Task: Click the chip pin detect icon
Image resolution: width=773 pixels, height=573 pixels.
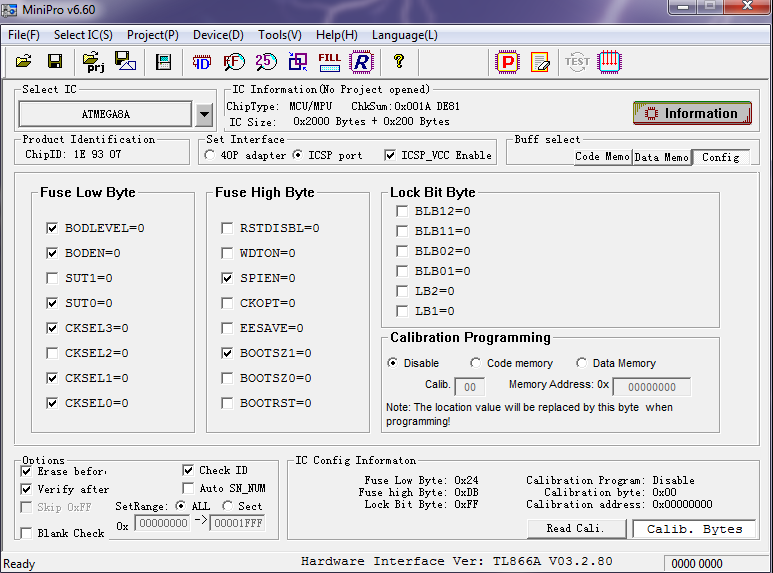Action: pyautogui.click(x=609, y=62)
